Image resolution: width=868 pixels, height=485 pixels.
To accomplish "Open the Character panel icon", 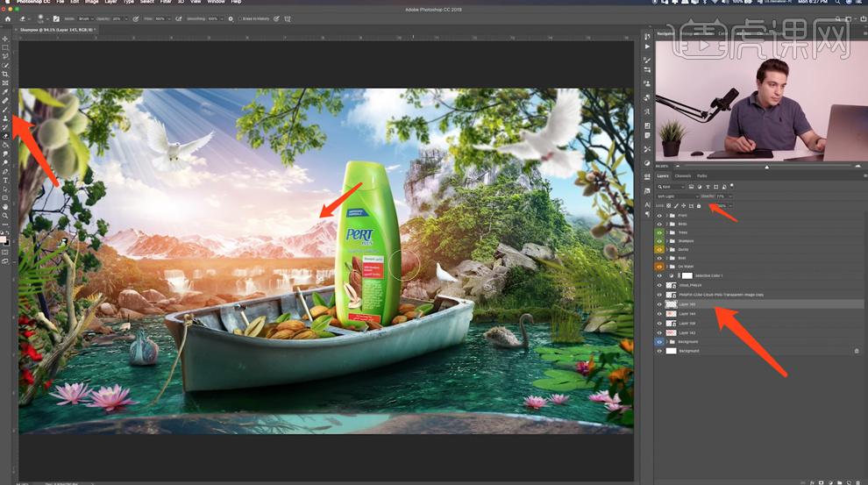I will tap(647, 205).
